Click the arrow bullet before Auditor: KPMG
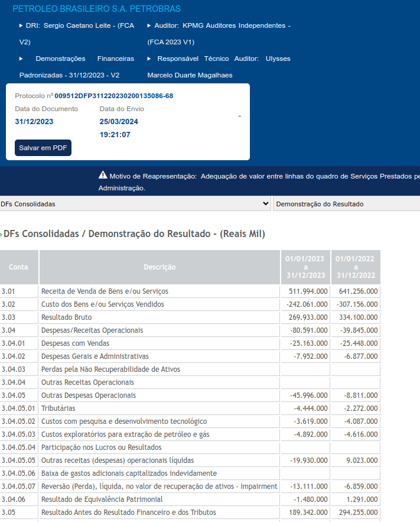 pos(149,25)
